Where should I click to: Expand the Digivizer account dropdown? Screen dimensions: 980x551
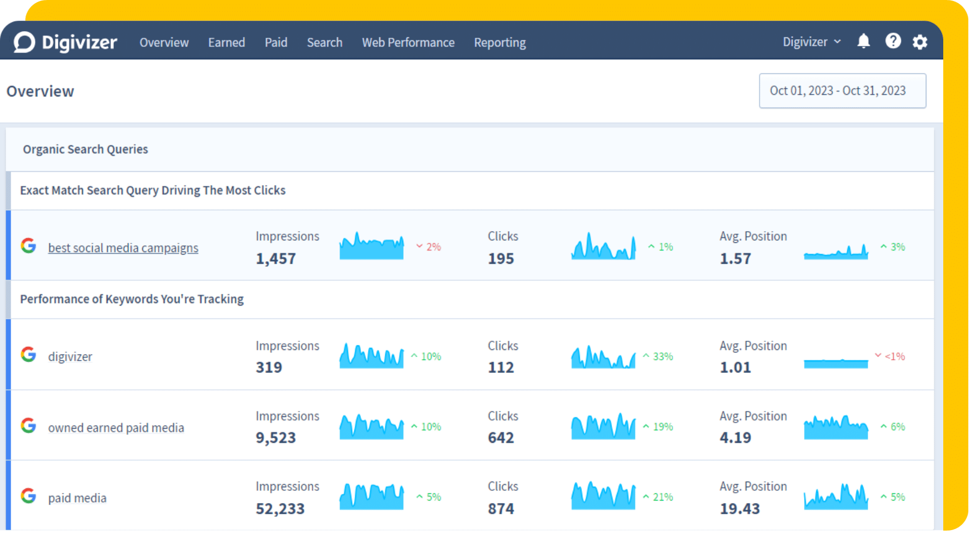812,42
